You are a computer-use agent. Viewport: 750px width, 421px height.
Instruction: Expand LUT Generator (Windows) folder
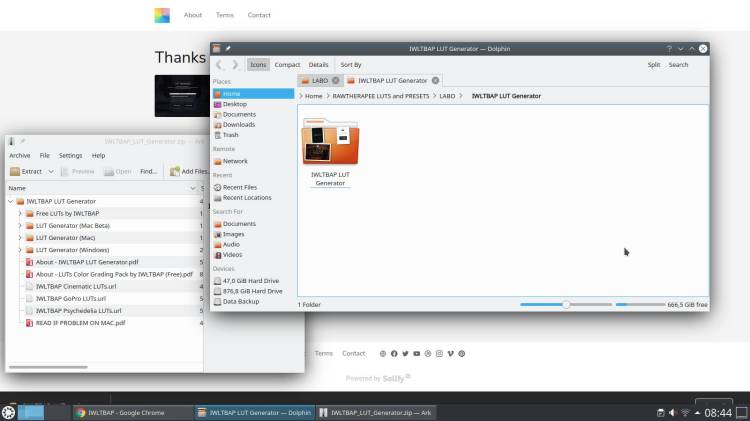tap(20, 250)
